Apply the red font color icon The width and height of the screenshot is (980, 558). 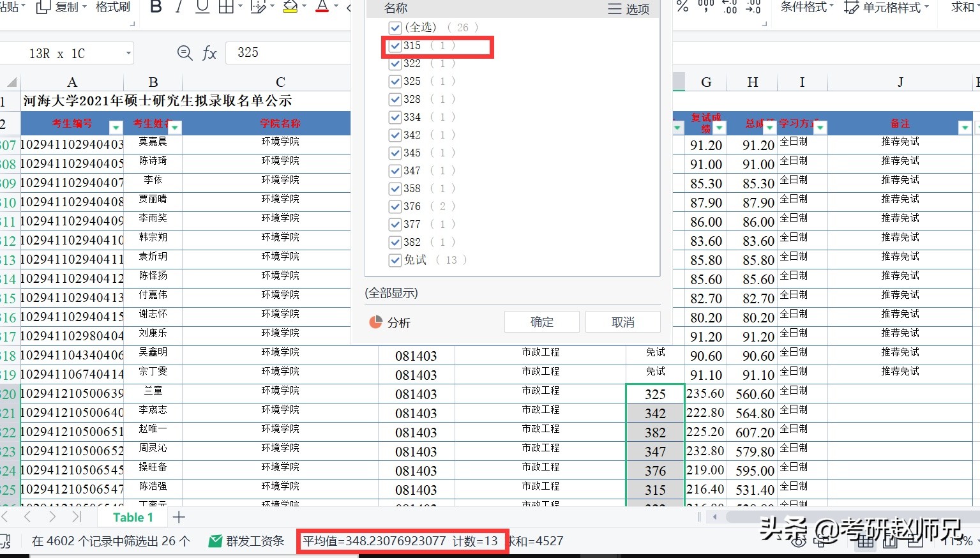(x=322, y=8)
